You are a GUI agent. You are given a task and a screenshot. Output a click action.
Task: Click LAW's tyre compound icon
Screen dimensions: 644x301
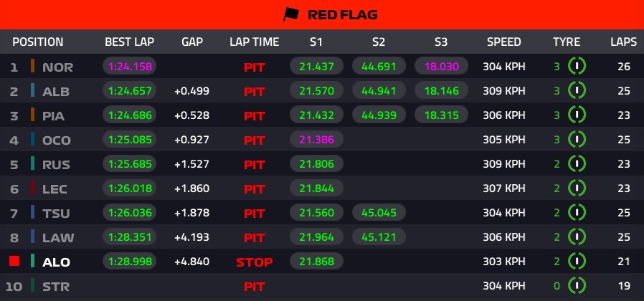577,238
